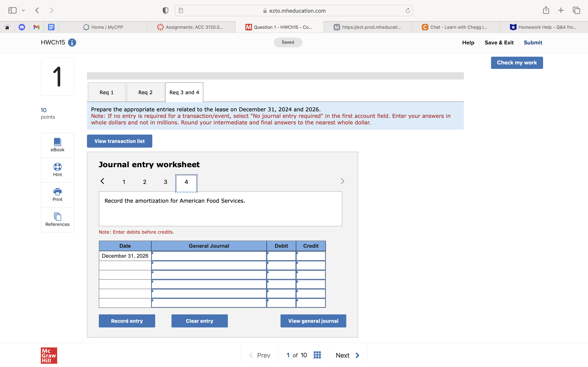Go to next journal entry arrow
The height and width of the screenshot is (367, 588).
click(342, 181)
